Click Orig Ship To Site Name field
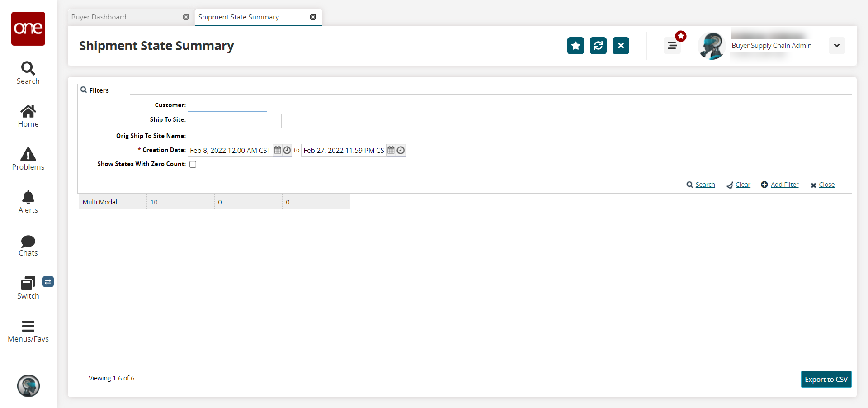The height and width of the screenshot is (408, 868). [228, 136]
